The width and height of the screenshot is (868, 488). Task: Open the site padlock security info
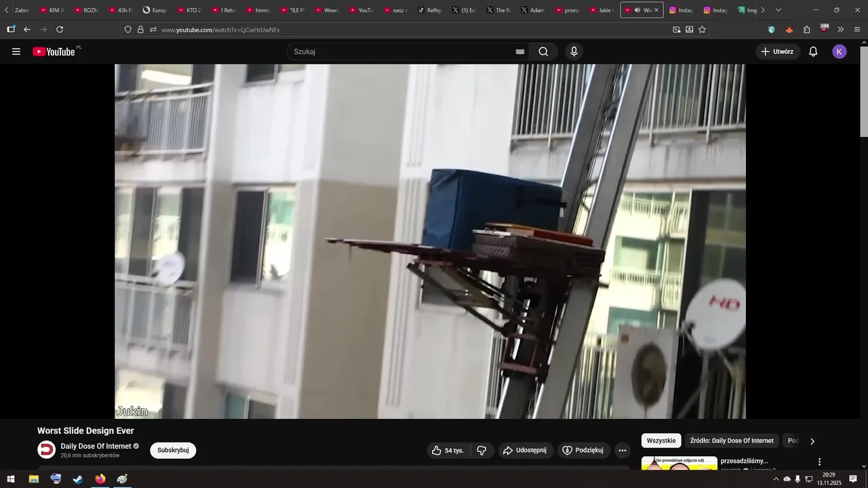coord(140,29)
